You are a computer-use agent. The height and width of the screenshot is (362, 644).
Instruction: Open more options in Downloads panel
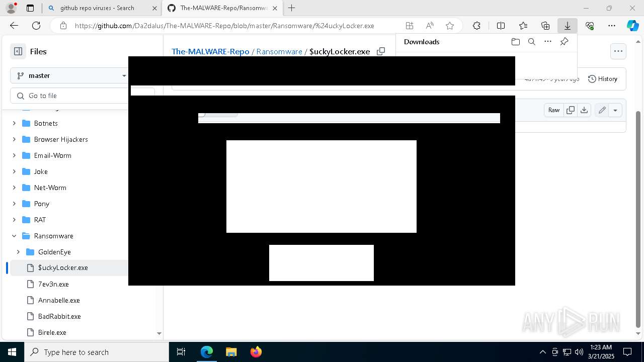coord(548,42)
